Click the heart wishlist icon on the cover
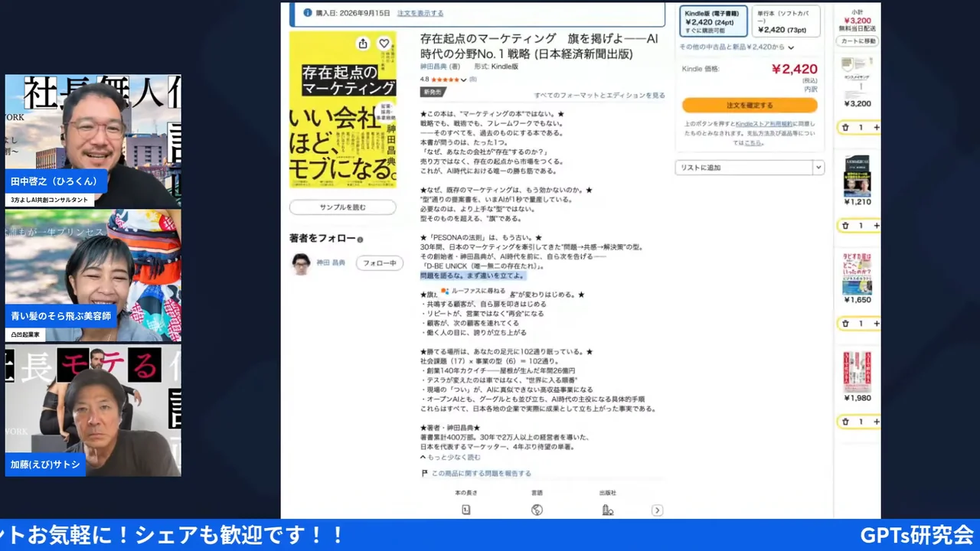980x551 pixels. click(384, 44)
